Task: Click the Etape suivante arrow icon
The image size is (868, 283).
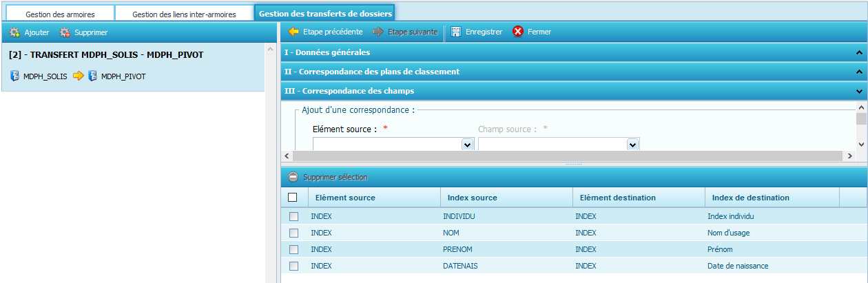Action: tap(378, 32)
